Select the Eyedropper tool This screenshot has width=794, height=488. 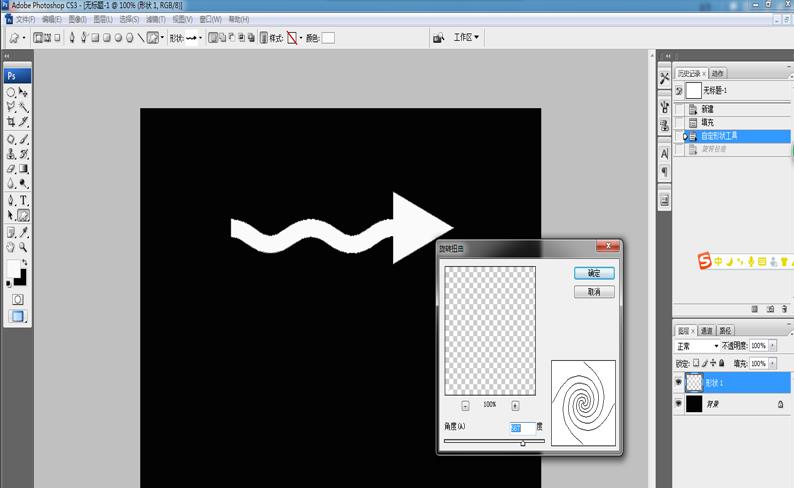coord(23,232)
